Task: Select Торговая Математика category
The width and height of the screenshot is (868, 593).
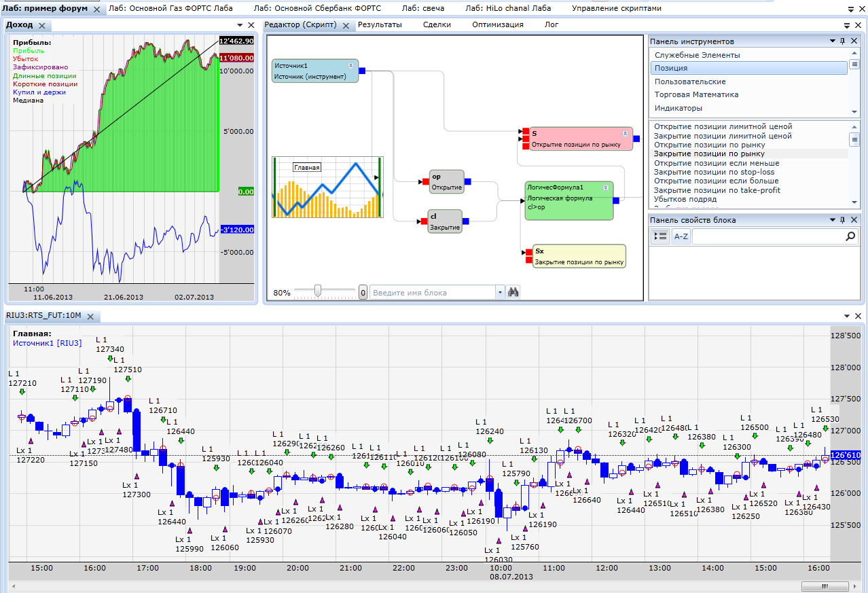Action: click(696, 94)
